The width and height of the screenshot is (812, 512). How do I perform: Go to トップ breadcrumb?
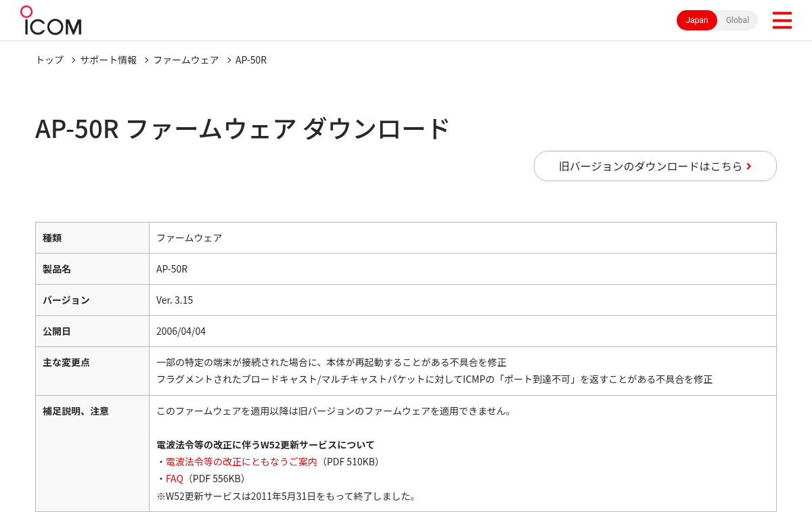49,60
